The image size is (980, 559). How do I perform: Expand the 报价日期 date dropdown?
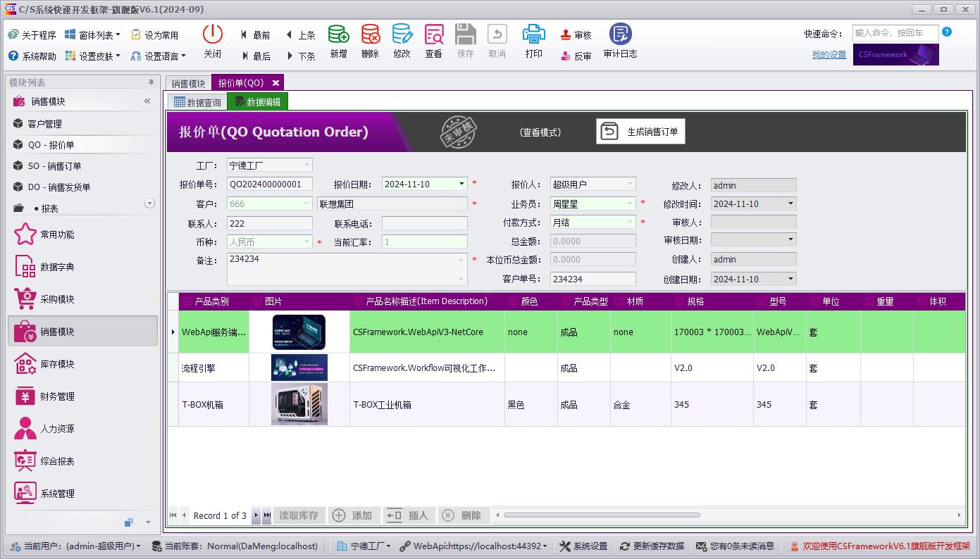[462, 184]
